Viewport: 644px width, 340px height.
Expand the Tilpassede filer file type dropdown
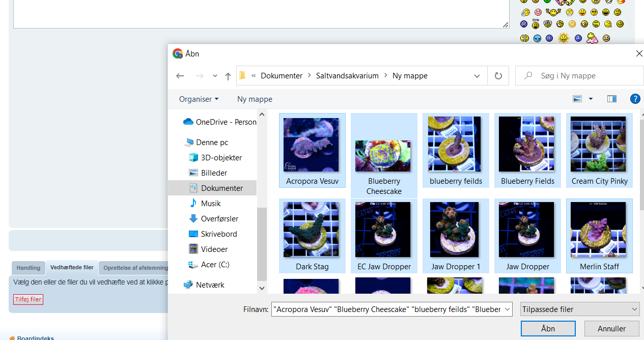tap(580, 309)
